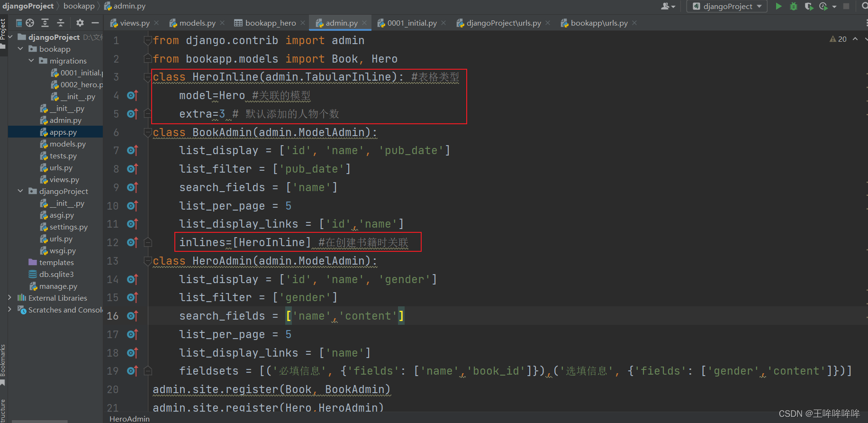Image resolution: width=868 pixels, height=423 pixels.
Task: Collapse the djangoProject root folder
Action: point(10,37)
